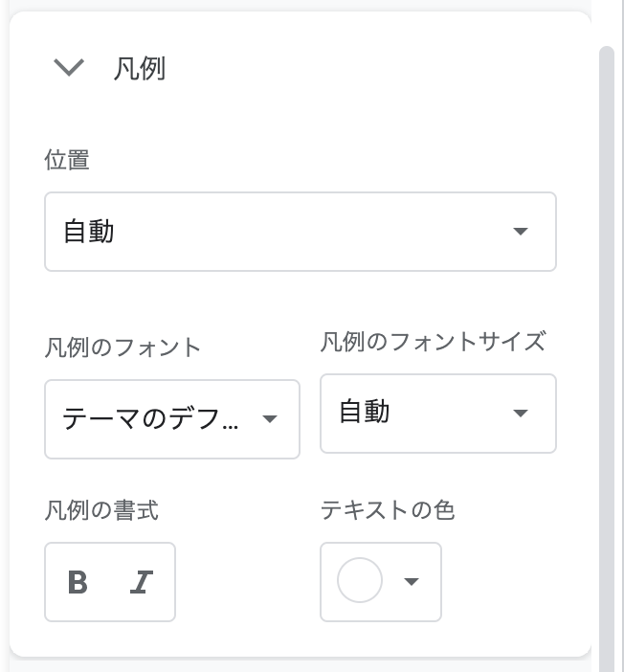624x672 pixels.
Task: Click the white circle text color swatch
Action: pyautogui.click(x=360, y=581)
